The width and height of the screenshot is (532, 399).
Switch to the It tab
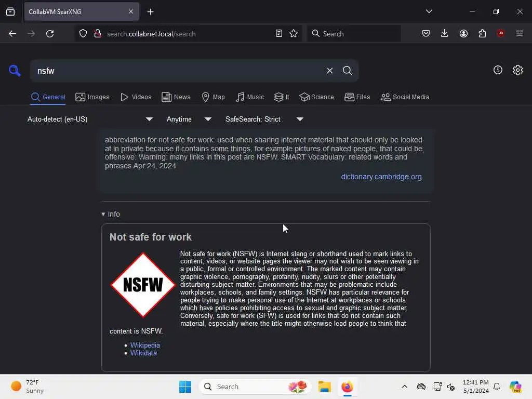click(x=282, y=97)
